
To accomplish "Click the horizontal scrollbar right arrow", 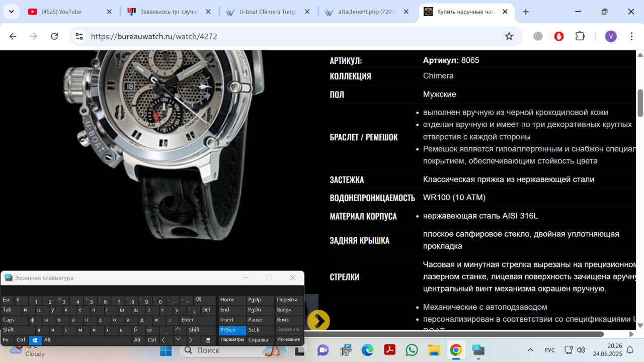I will coord(631,334).
